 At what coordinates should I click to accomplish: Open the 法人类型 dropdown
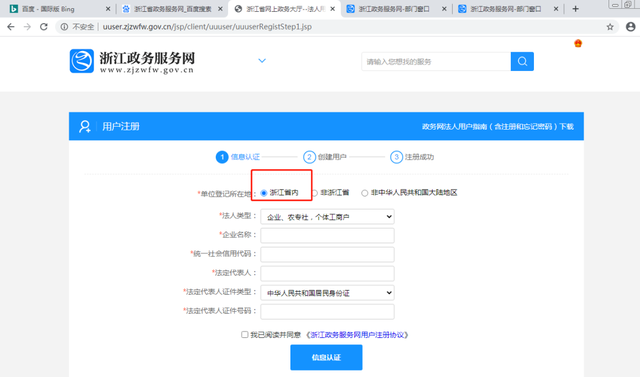327,217
